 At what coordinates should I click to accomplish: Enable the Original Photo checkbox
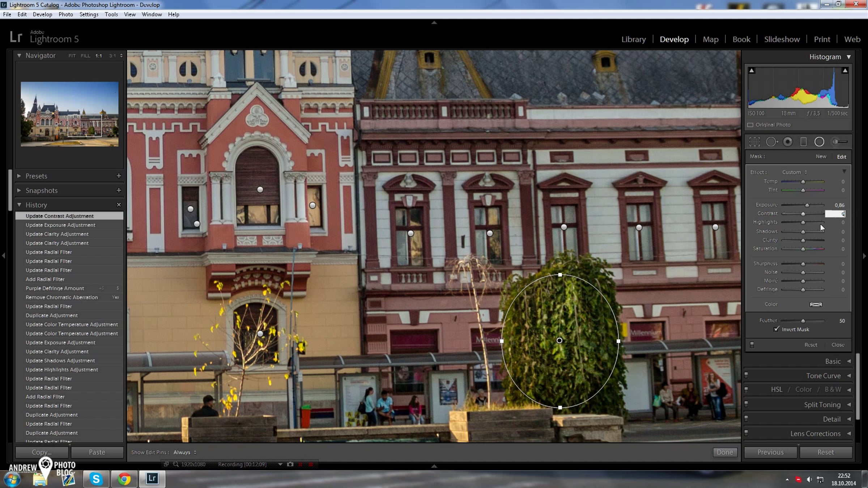tap(750, 125)
